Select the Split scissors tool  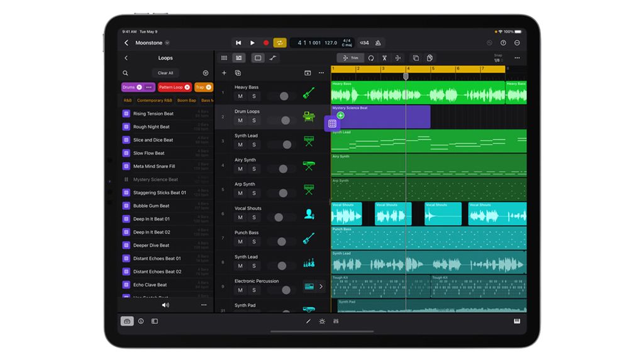coord(384,58)
